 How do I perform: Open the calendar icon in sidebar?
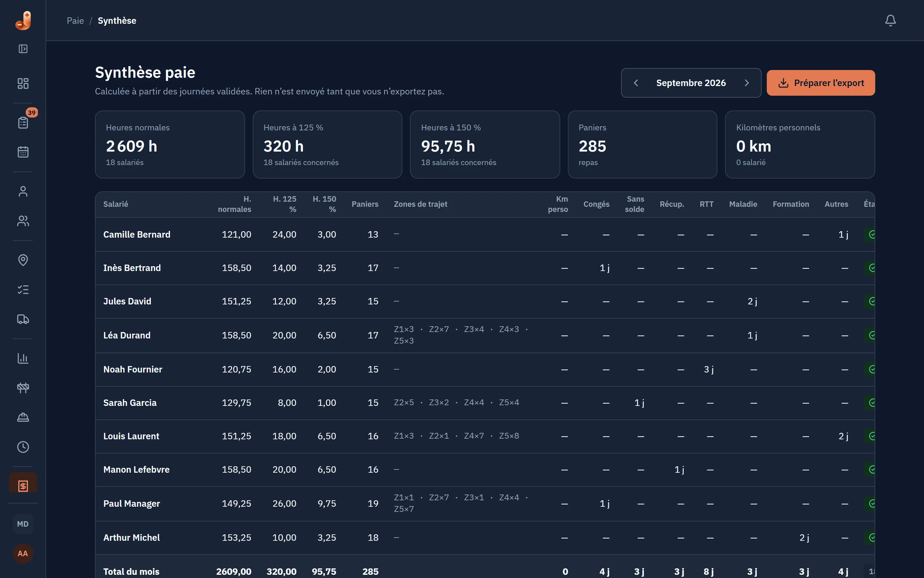23,152
